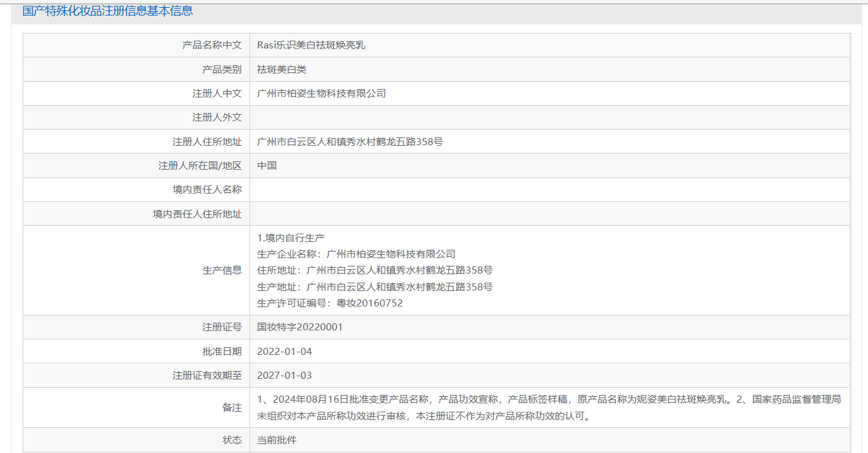Click the product name value Rasi乐识美白祛斑焕亮乳

[311, 45]
